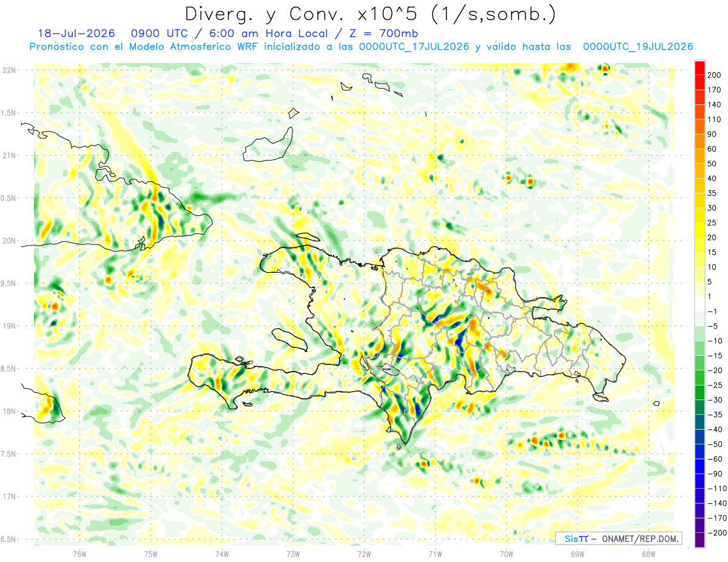Click the '74W' longitude label

(222, 554)
